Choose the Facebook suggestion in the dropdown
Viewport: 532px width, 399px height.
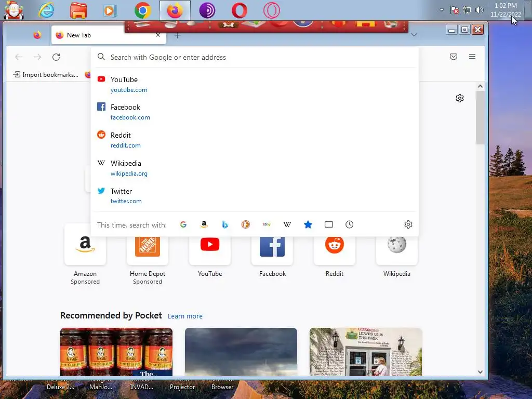(x=255, y=112)
